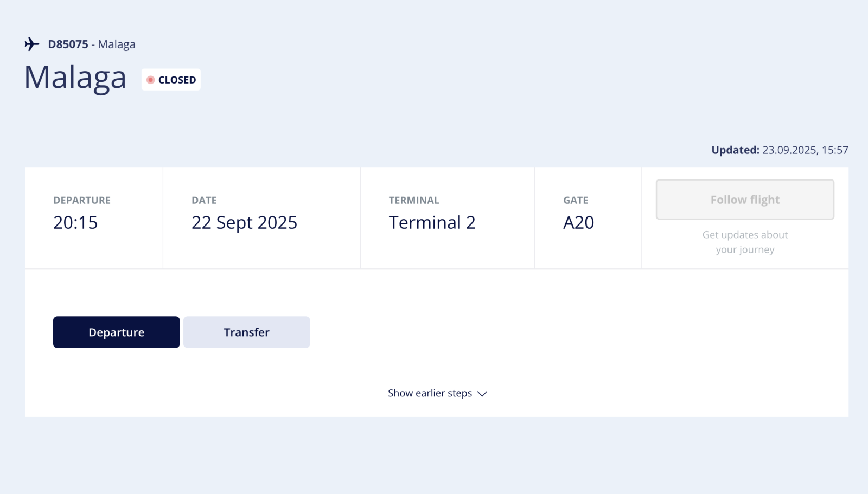Click flight number D85075 breadcrumb
This screenshot has width=868, height=494.
click(x=68, y=44)
